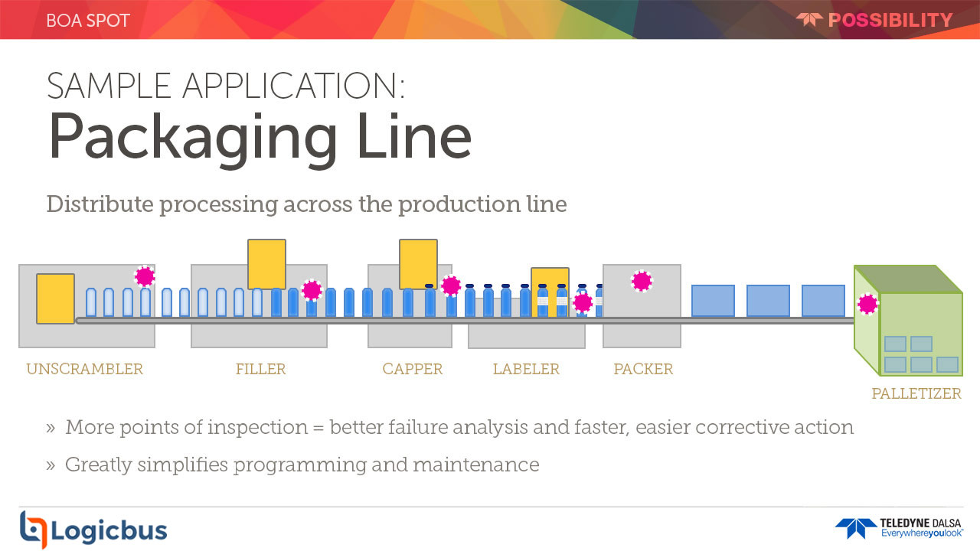
Task: Select the pink inspection marker on the Packer
Action: pyautogui.click(x=642, y=281)
